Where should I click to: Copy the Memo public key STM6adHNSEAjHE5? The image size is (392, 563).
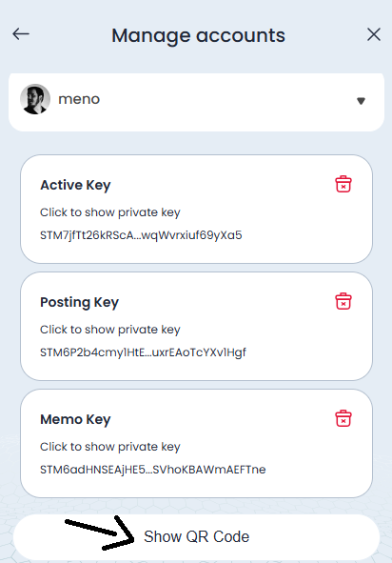point(153,470)
